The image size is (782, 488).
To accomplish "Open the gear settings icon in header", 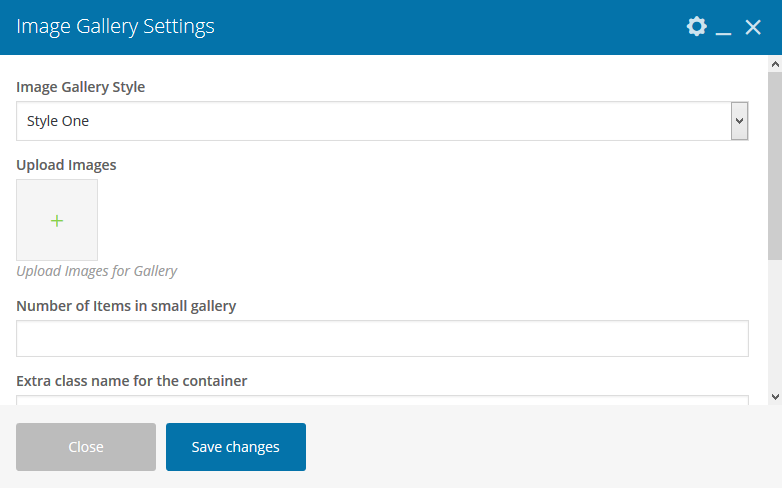I will pos(696,27).
